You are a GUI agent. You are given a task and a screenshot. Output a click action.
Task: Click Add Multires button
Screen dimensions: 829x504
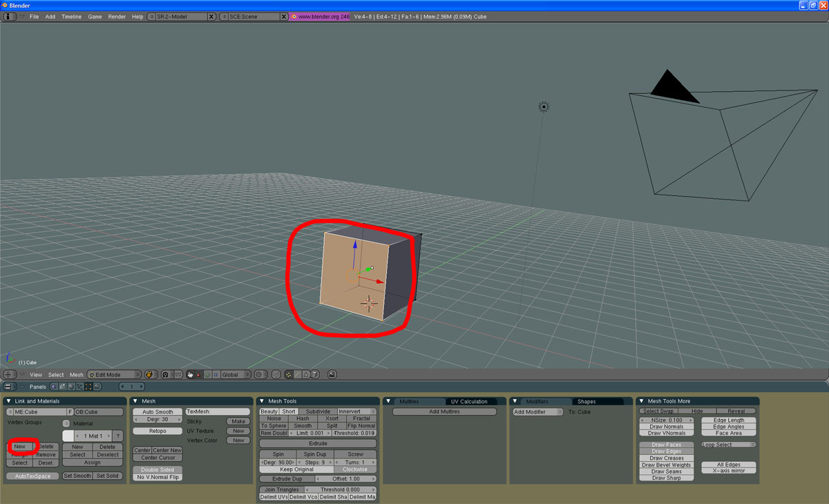tap(444, 411)
